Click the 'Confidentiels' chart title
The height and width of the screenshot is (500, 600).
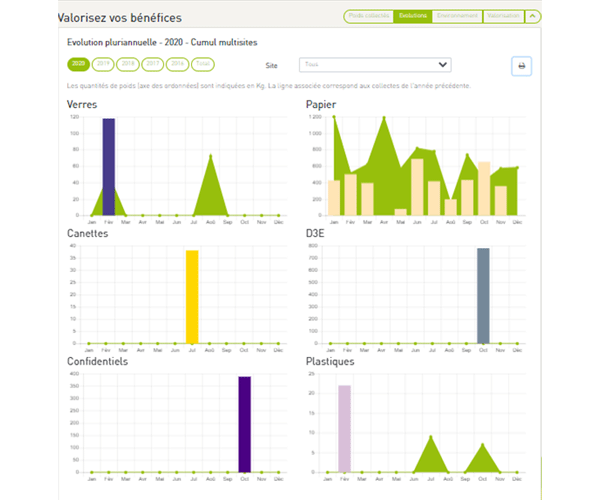(x=98, y=362)
